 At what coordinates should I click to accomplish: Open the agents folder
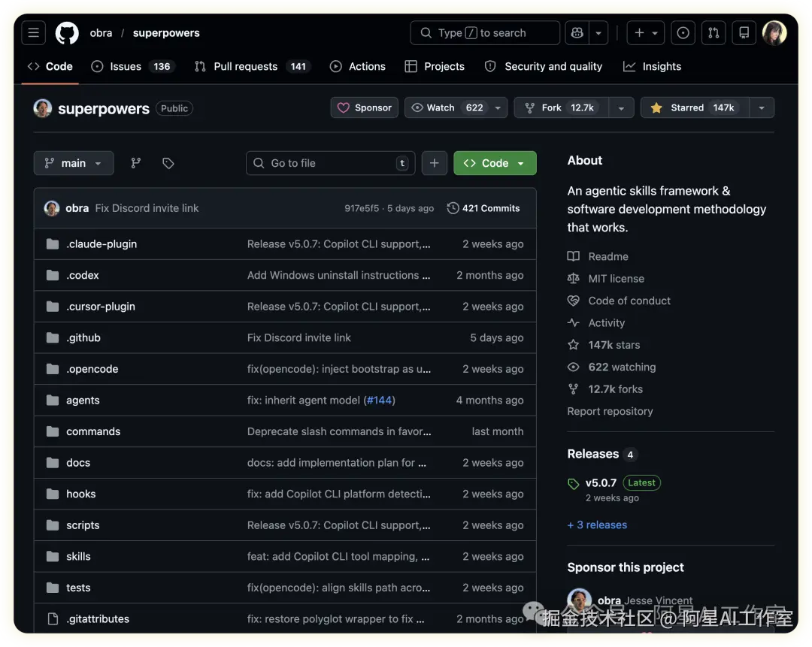coord(83,400)
